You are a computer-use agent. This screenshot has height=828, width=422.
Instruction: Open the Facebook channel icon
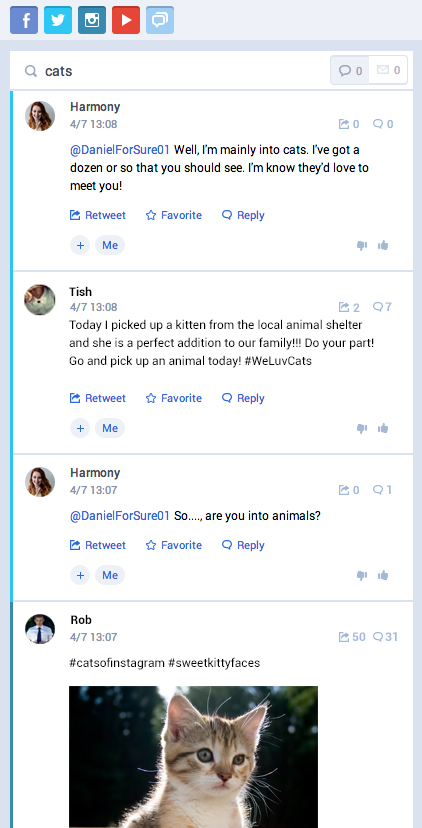coord(24,20)
